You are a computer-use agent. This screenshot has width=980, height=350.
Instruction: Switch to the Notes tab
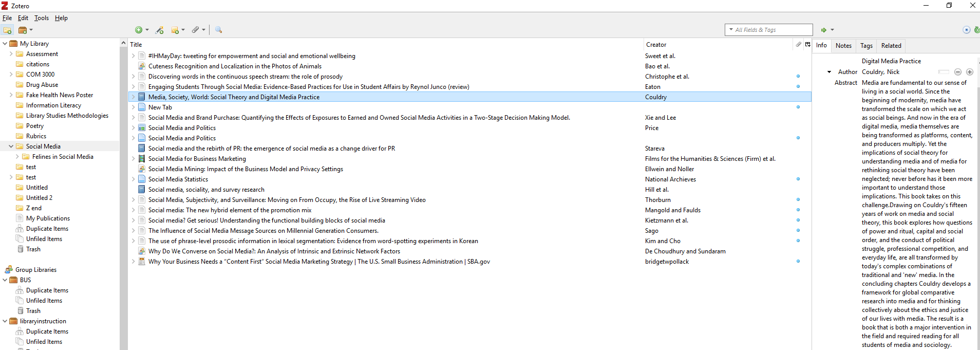(843, 46)
